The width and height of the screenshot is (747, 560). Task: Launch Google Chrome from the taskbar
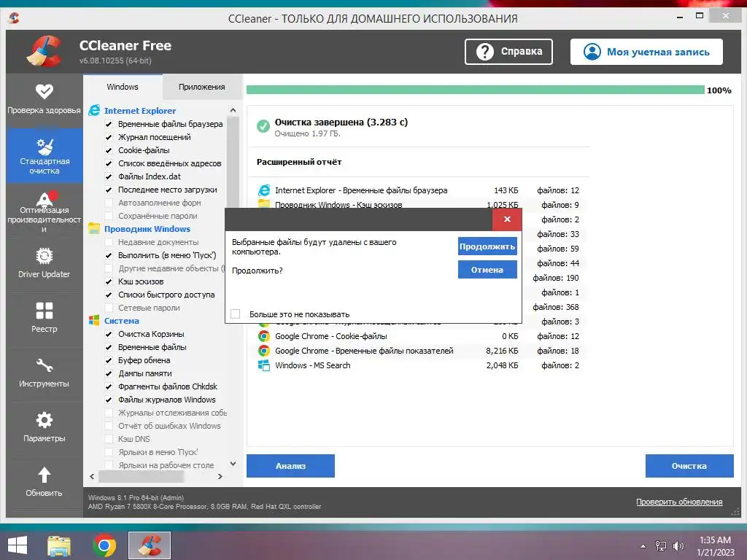coord(104,545)
